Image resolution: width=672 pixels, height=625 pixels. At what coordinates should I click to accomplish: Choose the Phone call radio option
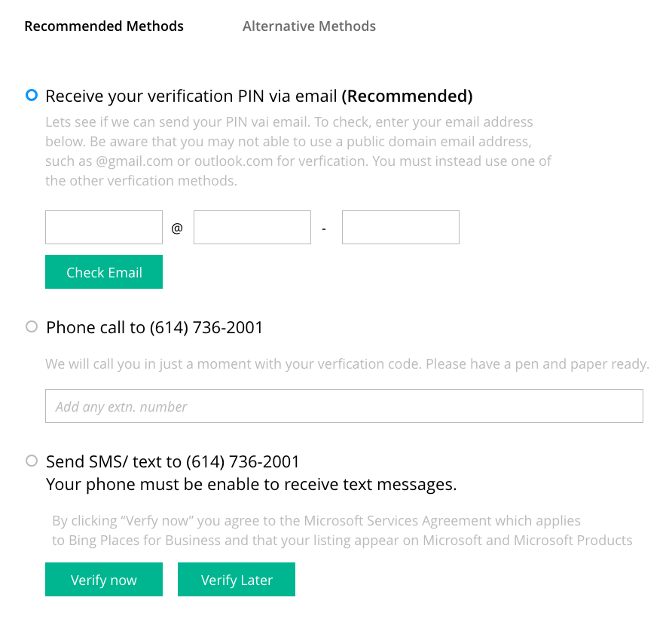click(x=32, y=326)
